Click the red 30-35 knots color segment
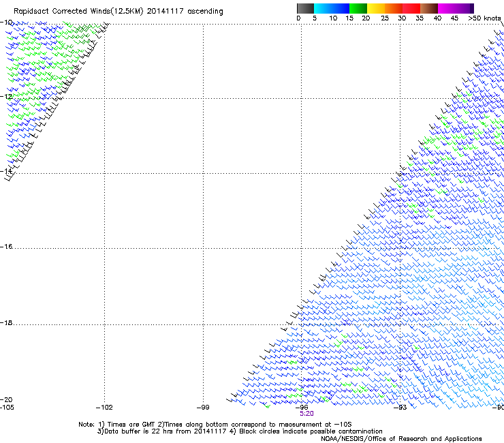This screenshot has height=443, width=504. 411,8
